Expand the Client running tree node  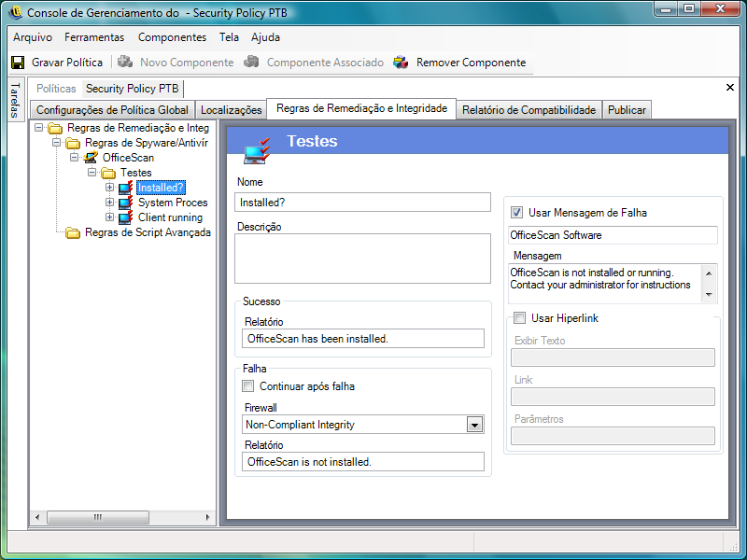[x=109, y=217]
